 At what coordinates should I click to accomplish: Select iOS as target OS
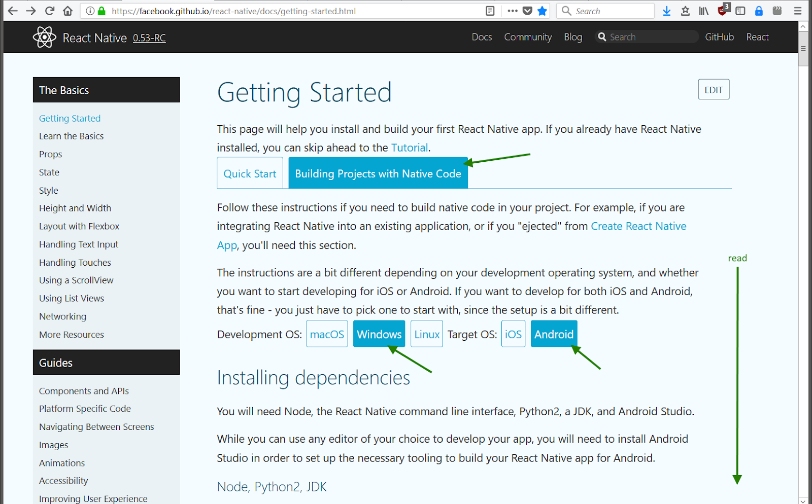tap(513, 334)
